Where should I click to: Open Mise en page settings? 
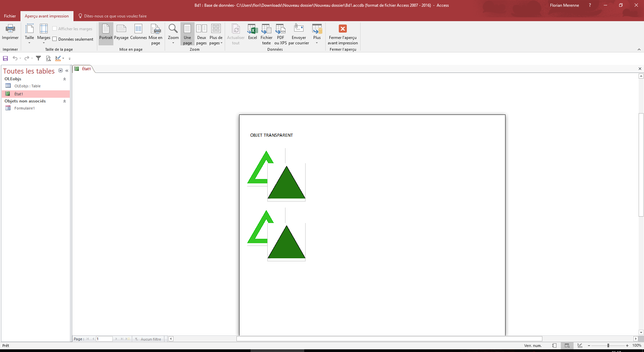[x=156, y=34]
